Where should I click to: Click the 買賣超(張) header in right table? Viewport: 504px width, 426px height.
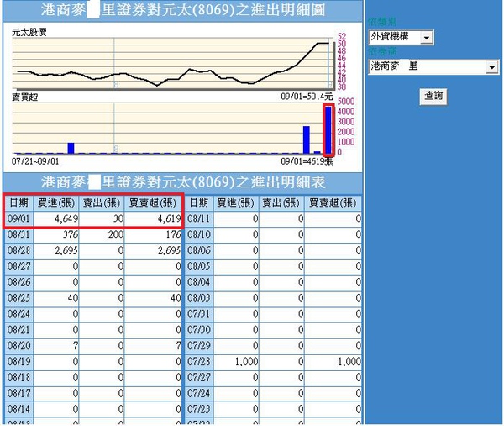(333, 202)
